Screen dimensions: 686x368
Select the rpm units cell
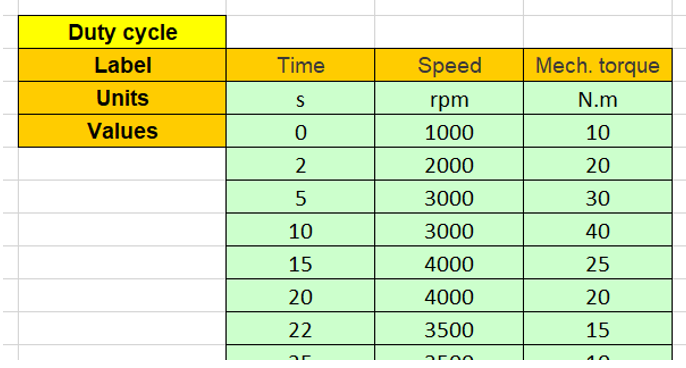pos(449,98)
